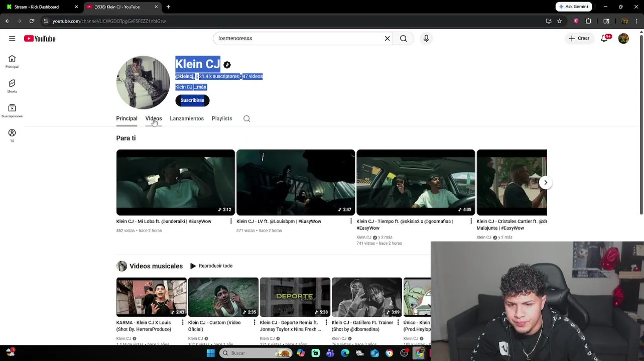
Task: Click the Crear button
Action: tap(579, 39)
